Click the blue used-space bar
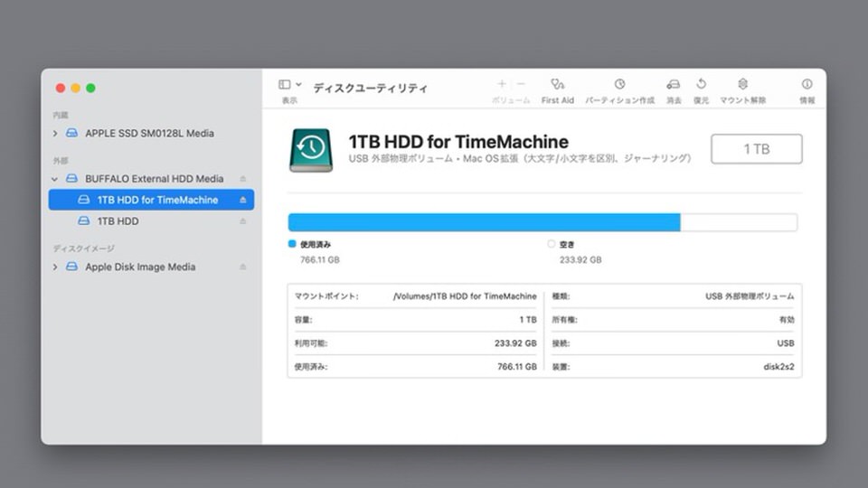 pyautogui.click(x=484, y=222)
